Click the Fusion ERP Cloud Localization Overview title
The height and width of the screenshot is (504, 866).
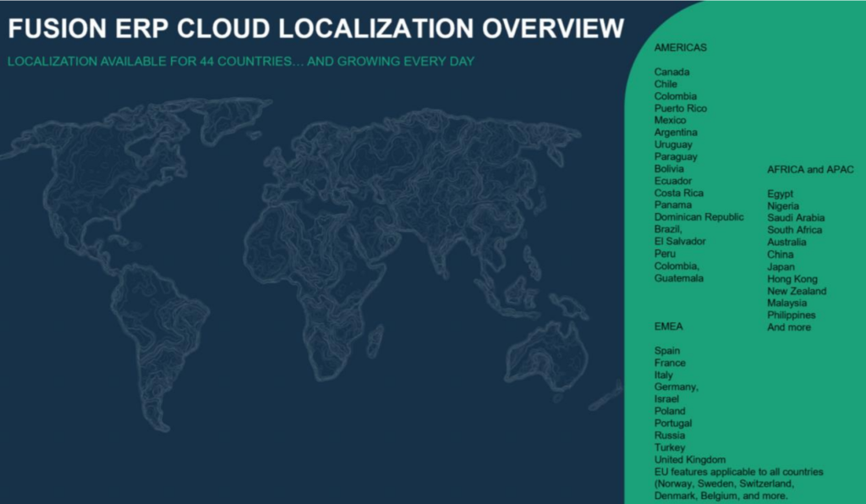[x=316, y=29]
